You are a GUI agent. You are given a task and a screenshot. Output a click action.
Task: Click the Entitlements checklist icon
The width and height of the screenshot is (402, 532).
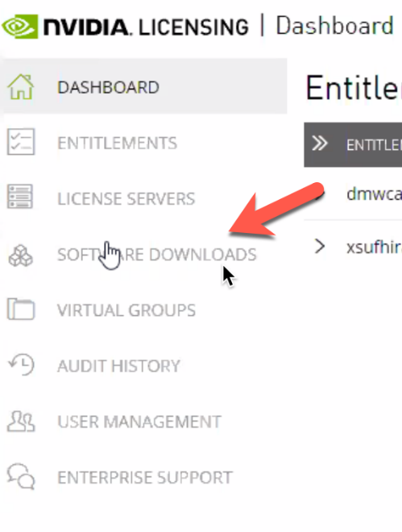pos(21,142)
